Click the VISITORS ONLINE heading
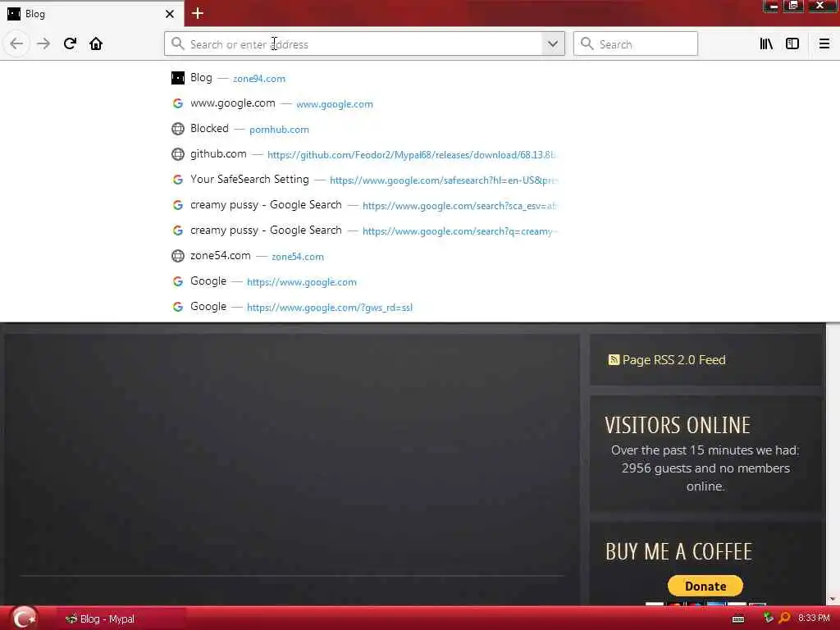The image size is (840, 630). coord(678,426)
